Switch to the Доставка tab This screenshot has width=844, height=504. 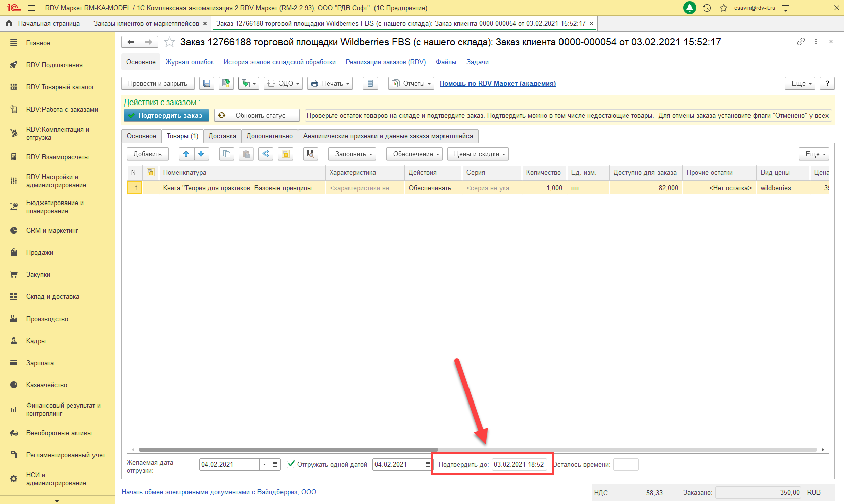(x=222, y=136)
